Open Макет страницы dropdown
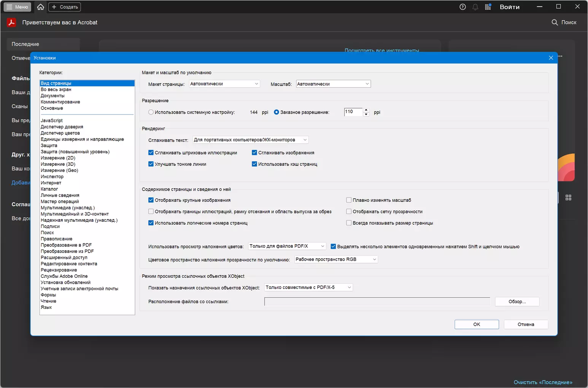 (x=224, y=84)
